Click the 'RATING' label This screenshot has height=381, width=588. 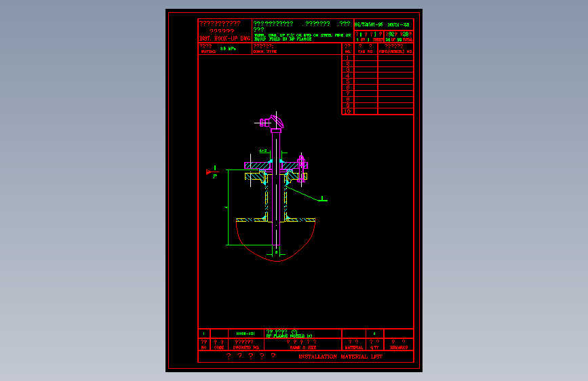point(208,52)
